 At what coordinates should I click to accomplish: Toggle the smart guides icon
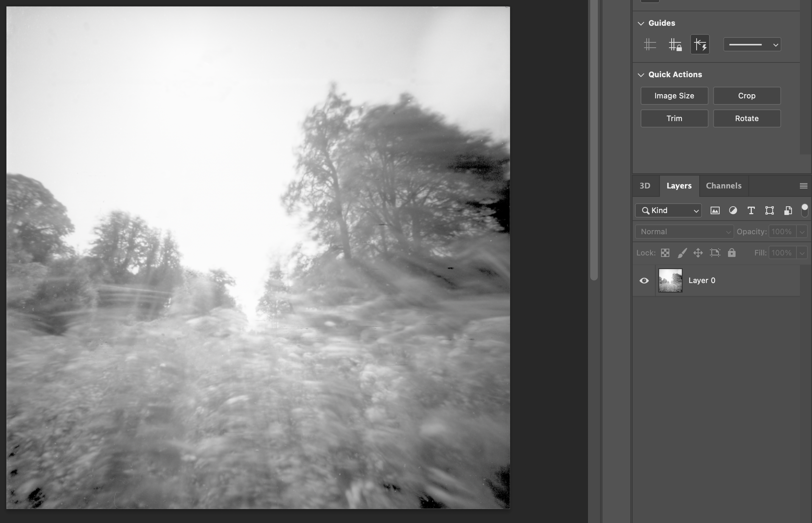pyautogui.click(x=700, y=45)
